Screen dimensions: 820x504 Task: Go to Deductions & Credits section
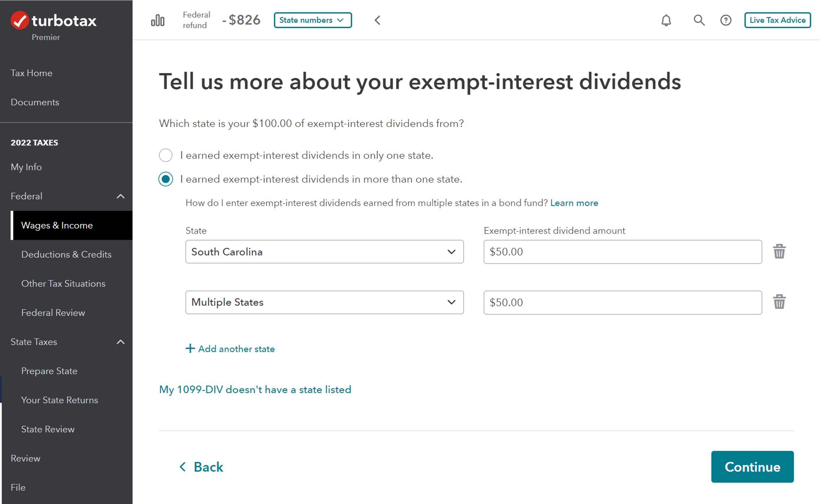pos(66,254)
